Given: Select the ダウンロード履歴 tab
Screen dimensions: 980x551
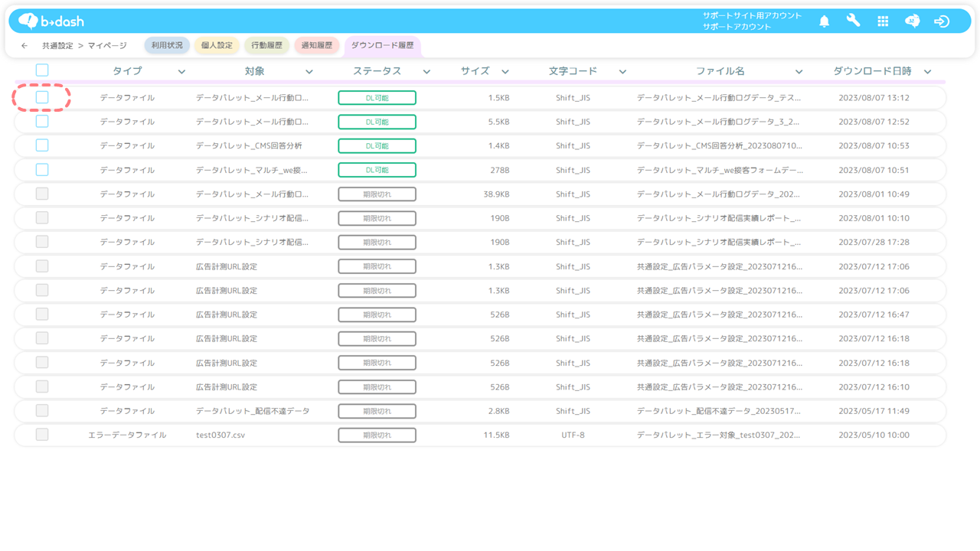Looking at the screenshot, I should pos(382,46).
